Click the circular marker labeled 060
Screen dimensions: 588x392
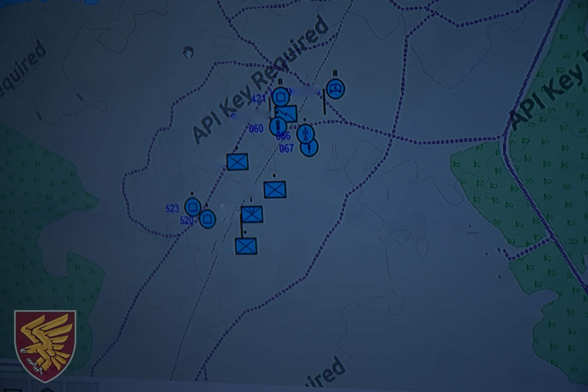pyautogui.click(x=278, y=126)
